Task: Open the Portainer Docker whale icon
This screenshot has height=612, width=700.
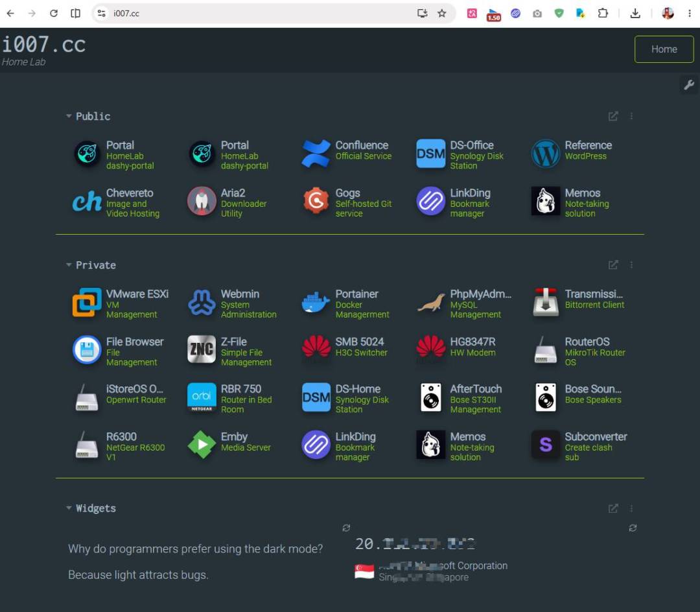Action: [316, 302]
